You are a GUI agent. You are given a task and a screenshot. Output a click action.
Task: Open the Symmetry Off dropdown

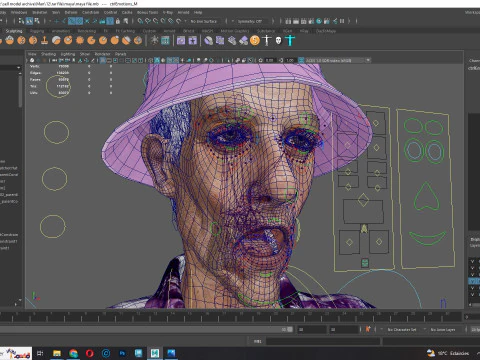coord(250,21)
